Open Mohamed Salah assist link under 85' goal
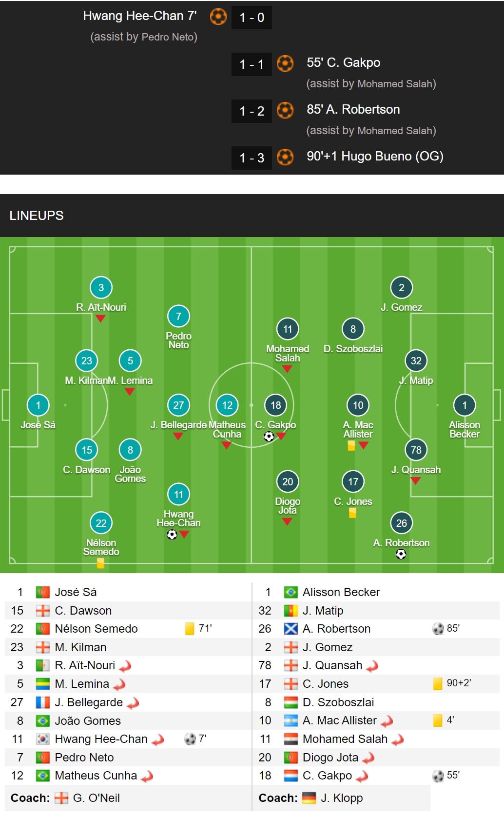 [x=397, y=131]
